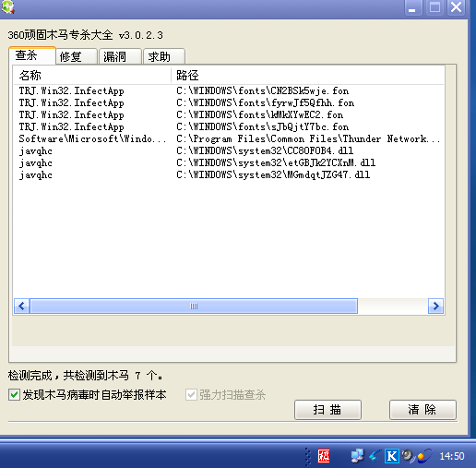Switch to the 漏洞 tab
The height and width of the screenshot is (468, 476).
coord(120,56)
